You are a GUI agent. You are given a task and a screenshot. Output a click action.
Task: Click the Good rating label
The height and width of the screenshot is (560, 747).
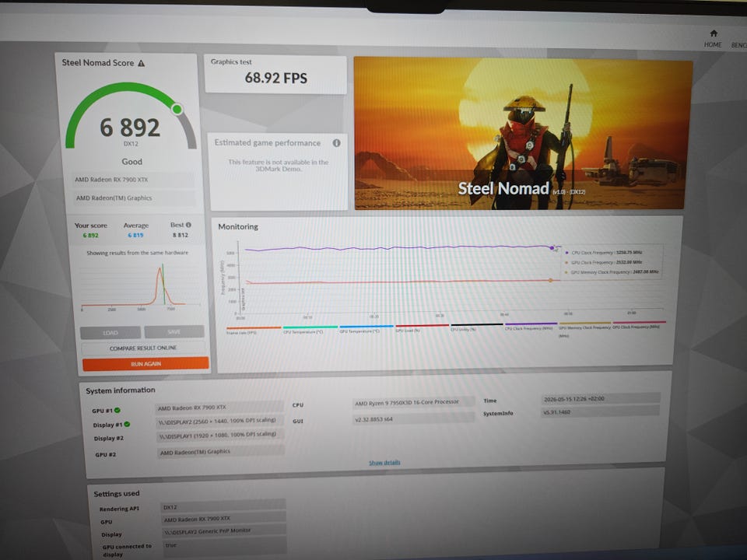click(x=132, y=162)
